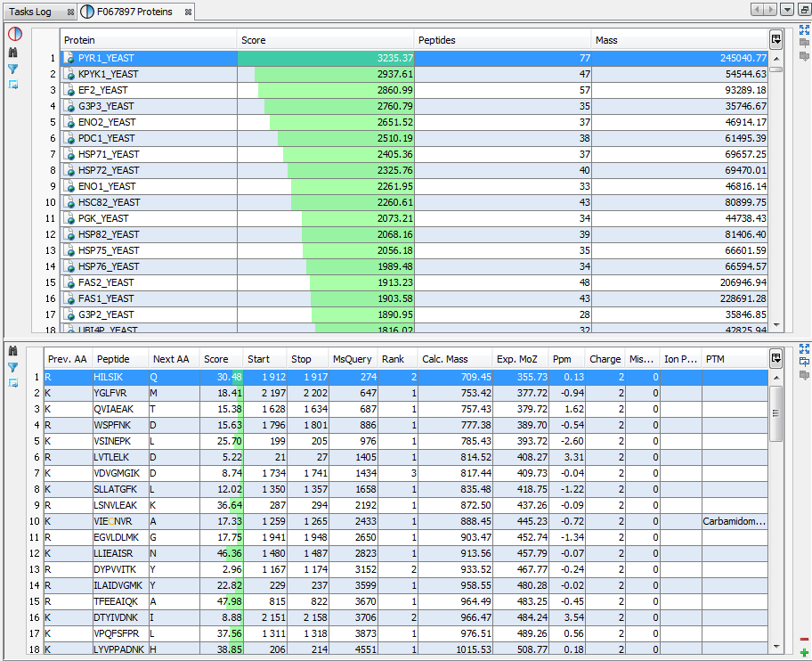Click the protein table scrollbar up arrow
Image resolution: width=812 pixels, height=661 pixels.
coord(776,60)
